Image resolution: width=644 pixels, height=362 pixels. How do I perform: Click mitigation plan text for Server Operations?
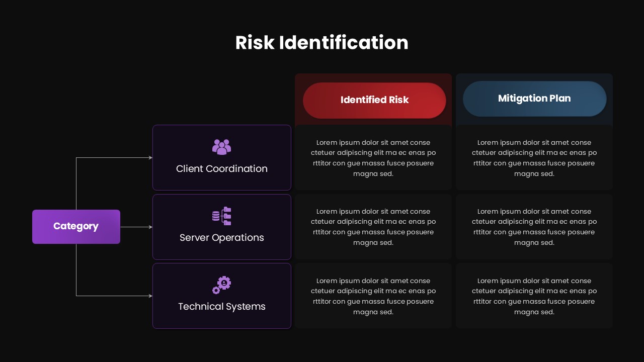[534, 227]
